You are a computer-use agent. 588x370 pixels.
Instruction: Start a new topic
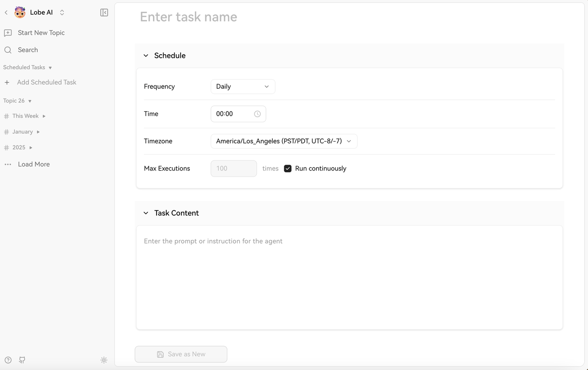40,33
